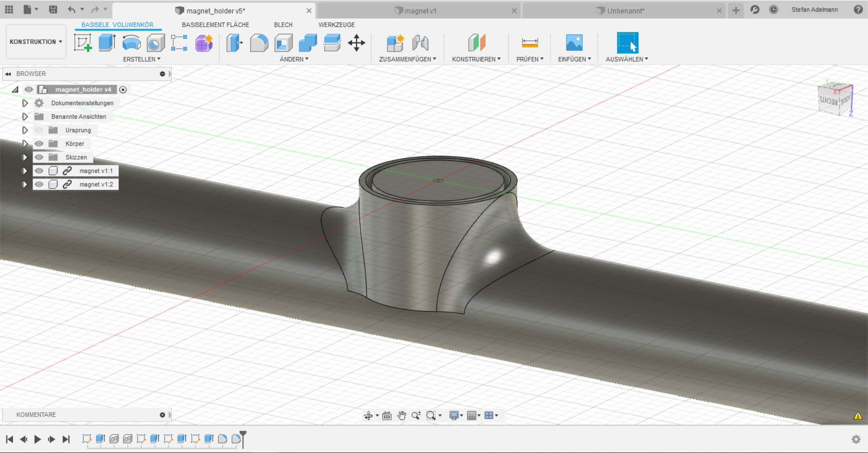Toggle visibility of magnet v1:1 component
The image size is (868, 453).
click(39, 171)
